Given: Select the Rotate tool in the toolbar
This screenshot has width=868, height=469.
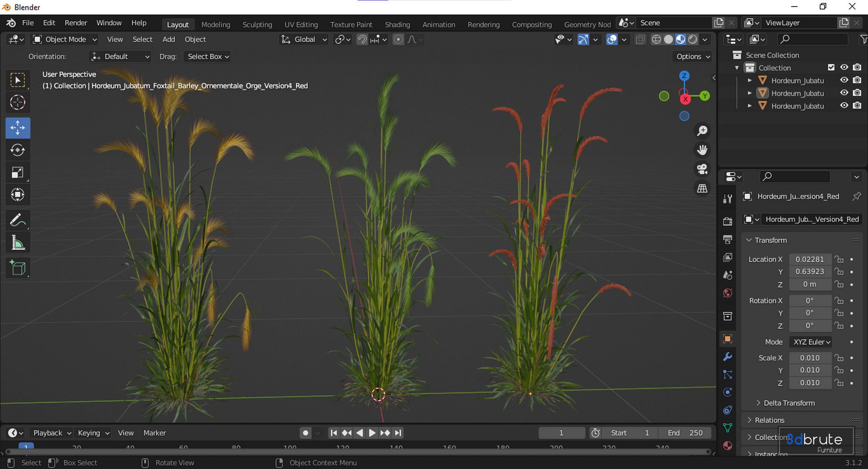Looking at the screenshot, I should click(18, 150).
